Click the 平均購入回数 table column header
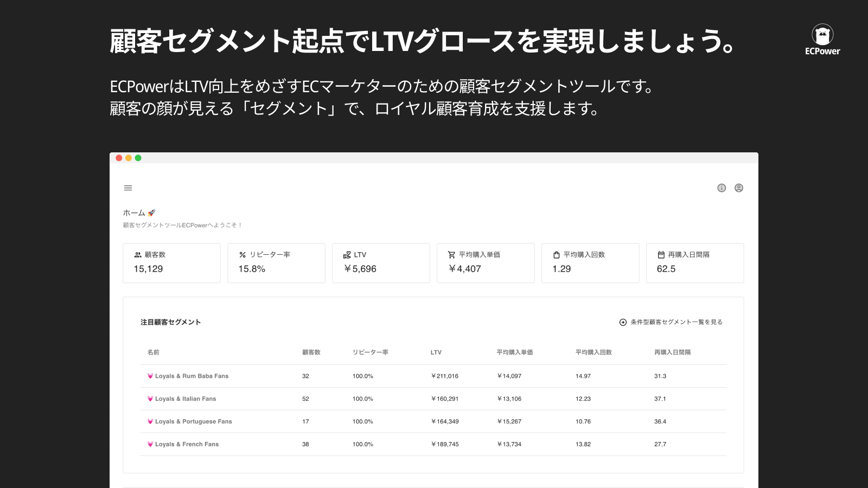The width and height of the screenshot is (868, 488). 593,352
